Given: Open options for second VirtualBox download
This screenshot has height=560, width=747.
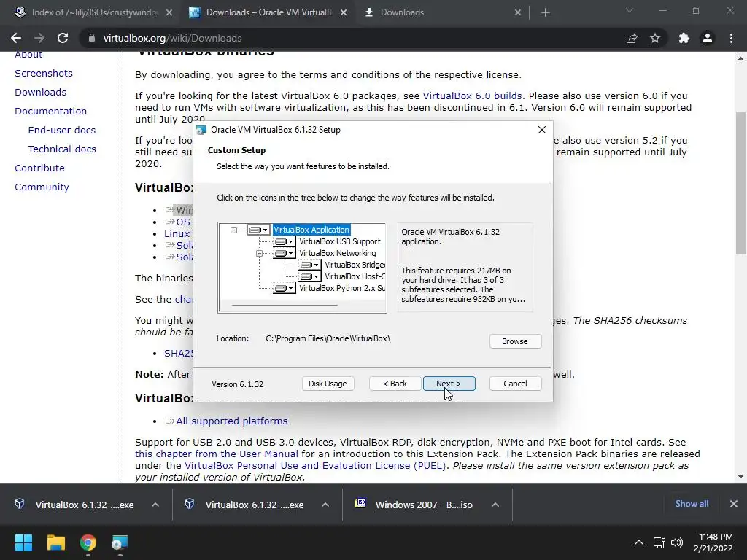Looking at the screenshot, I should coord(325,505).
